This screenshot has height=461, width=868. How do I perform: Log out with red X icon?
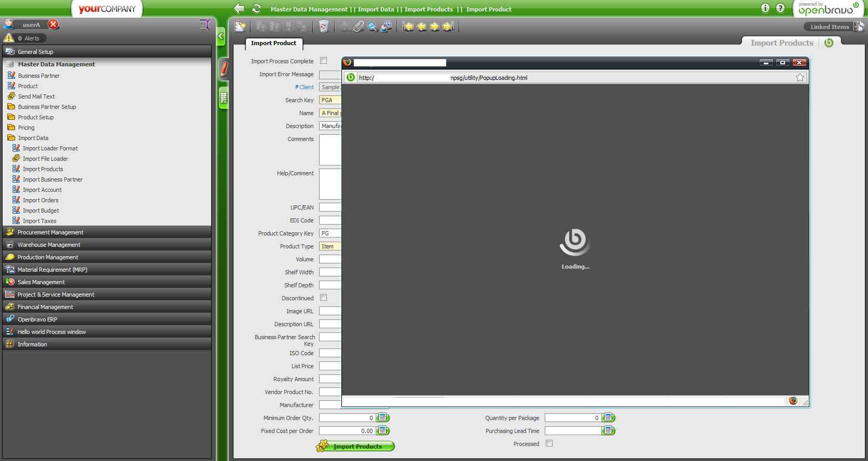point(53,24)
